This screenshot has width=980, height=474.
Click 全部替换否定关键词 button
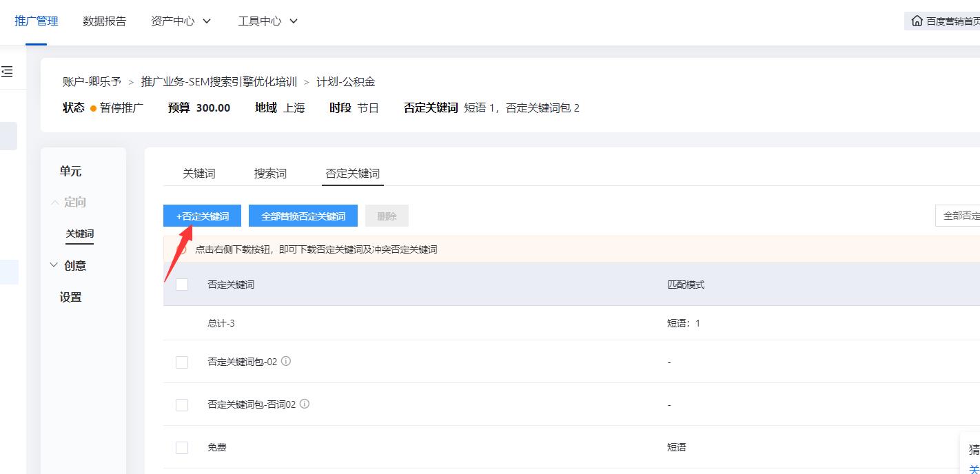[303, 216]
